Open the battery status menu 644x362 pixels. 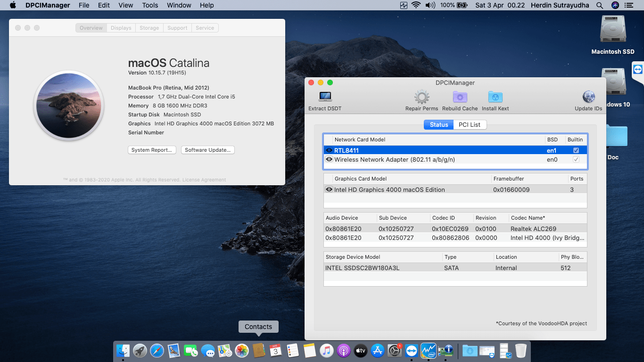pos(454,5)
